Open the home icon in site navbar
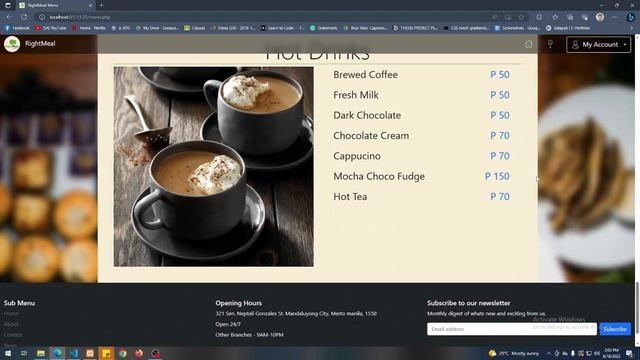This screenshot has height=360, width=640. coord(529,44)
